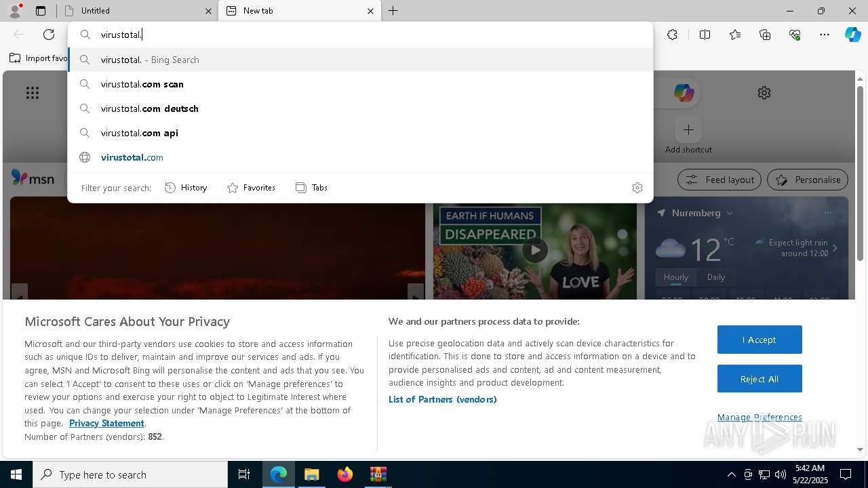Image resolution: width=868 pixels, height=488 pixels.
Task: Open the Copilot icon on new tab page
Action: (684, 93)
